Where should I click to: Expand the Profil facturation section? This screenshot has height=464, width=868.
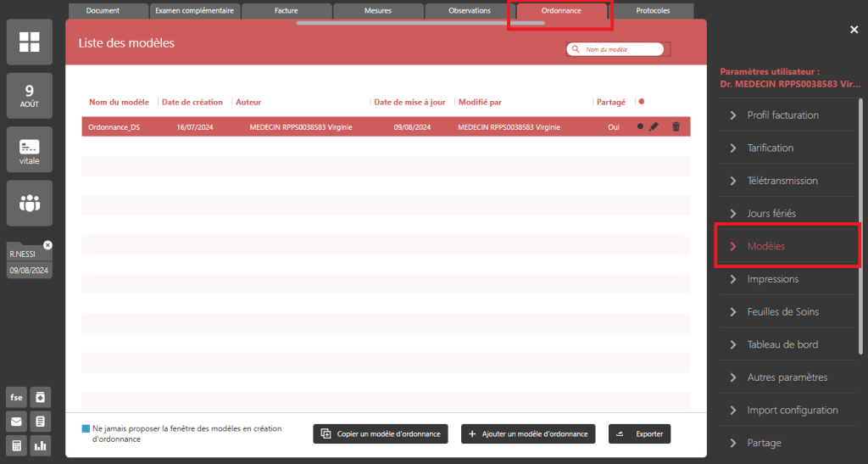click(782, 115)
